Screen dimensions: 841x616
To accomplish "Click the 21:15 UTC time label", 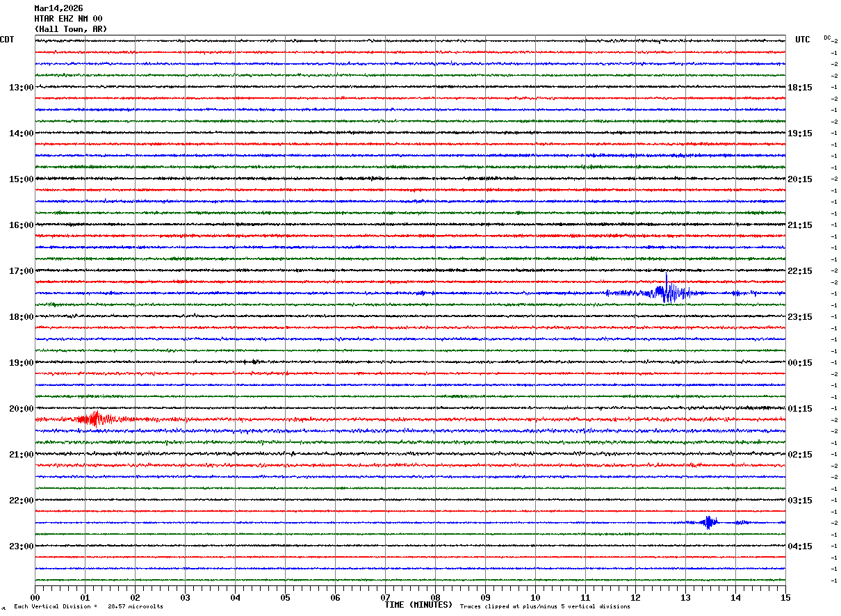I will [800, 225].
